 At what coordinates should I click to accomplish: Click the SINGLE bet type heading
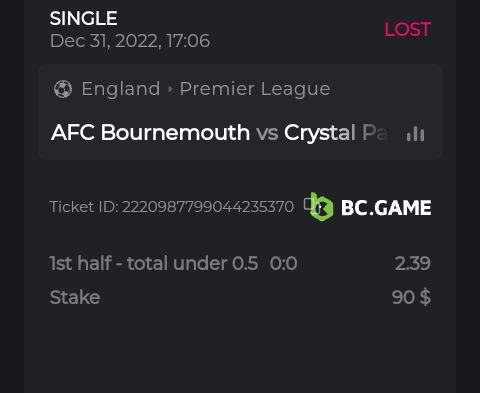pyautogui.click(x=83, y=18)
